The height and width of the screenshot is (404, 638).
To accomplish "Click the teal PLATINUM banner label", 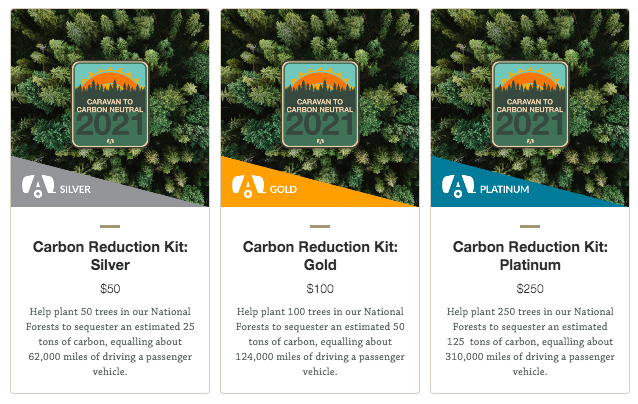I will pyautogui.click(x=504, y=189).
